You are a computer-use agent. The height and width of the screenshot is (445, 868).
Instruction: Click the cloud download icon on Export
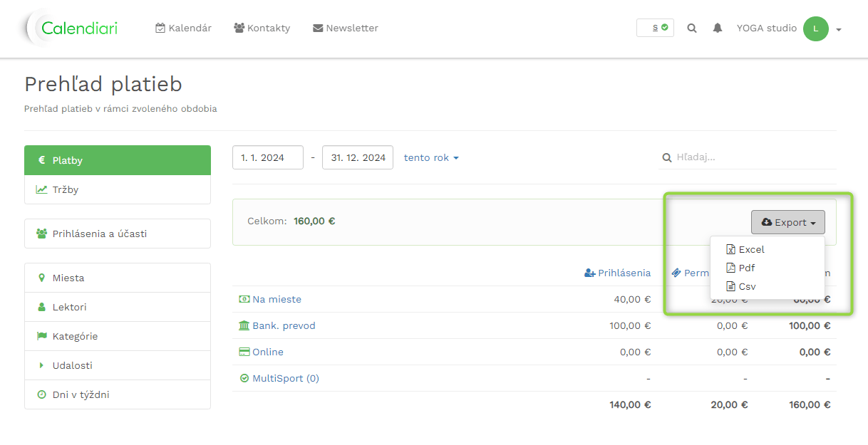pos(767,222)
